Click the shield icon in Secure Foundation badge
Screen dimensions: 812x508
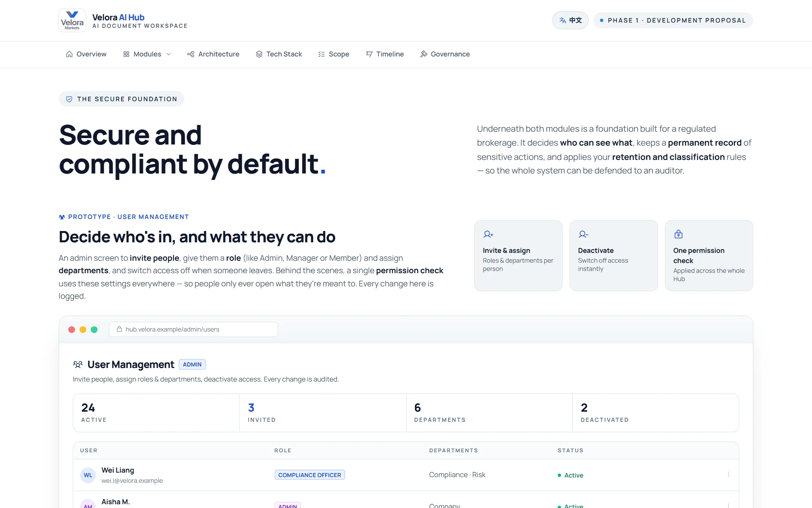click(69, 99)
